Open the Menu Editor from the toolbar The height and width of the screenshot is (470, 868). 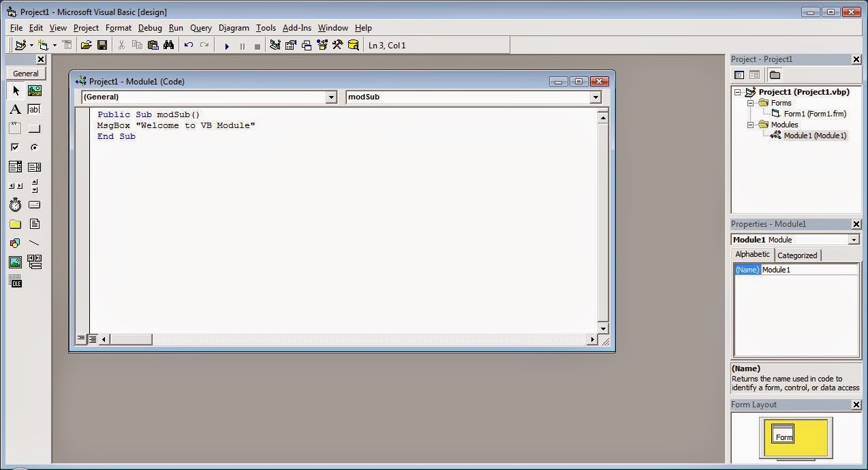coord(67,45)
